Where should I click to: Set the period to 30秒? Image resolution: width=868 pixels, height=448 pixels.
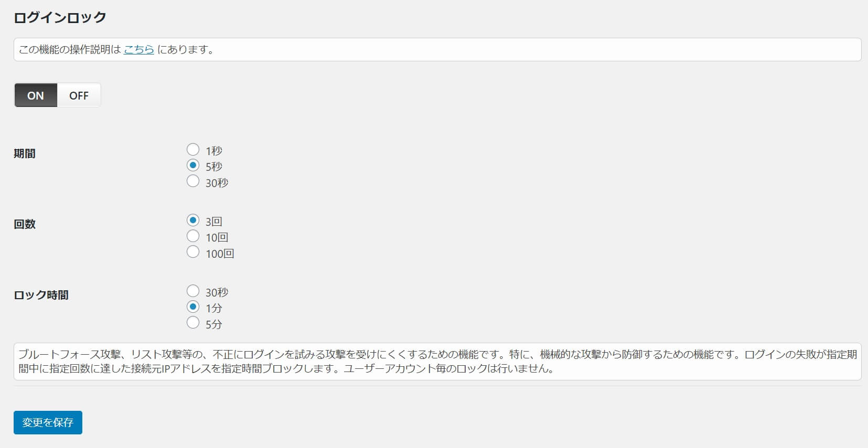(x=193, y=181)
